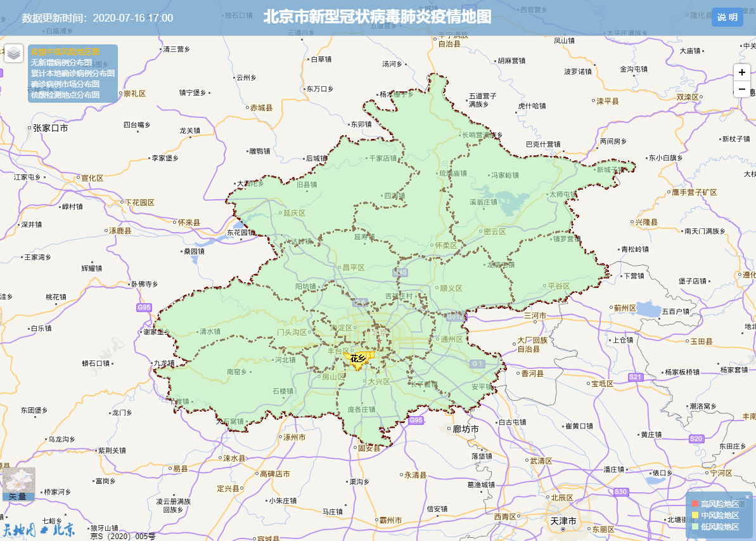Click the G1 highway shield
The height and width of the screenshot is (541, 756).
477,363
